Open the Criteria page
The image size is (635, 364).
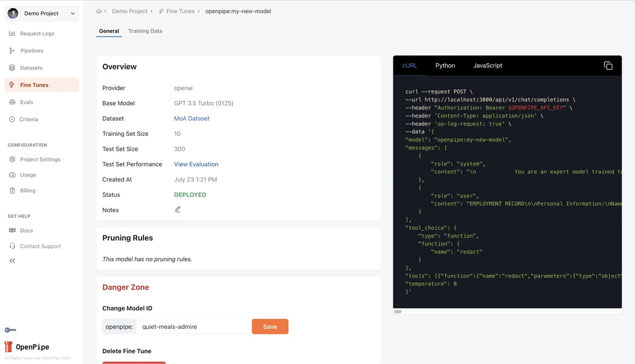tap(42, 119)
